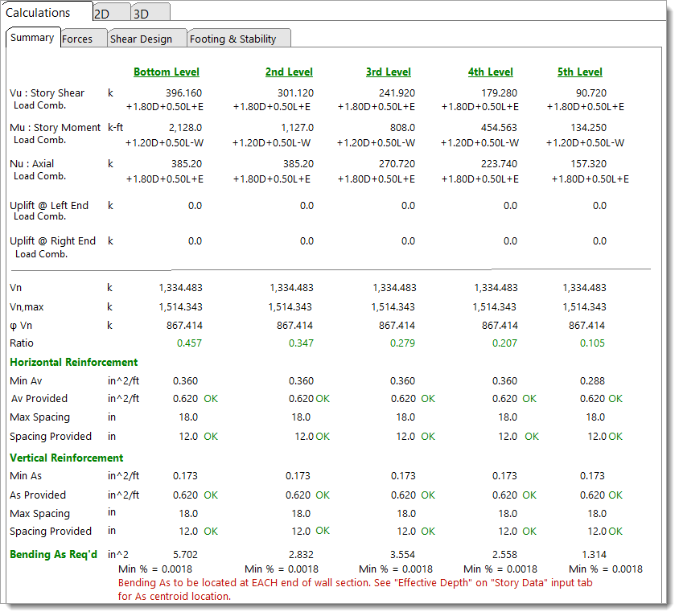Select the Calculations tab
The height and width of the screenshot is (616, 679).
pos(38,13)
